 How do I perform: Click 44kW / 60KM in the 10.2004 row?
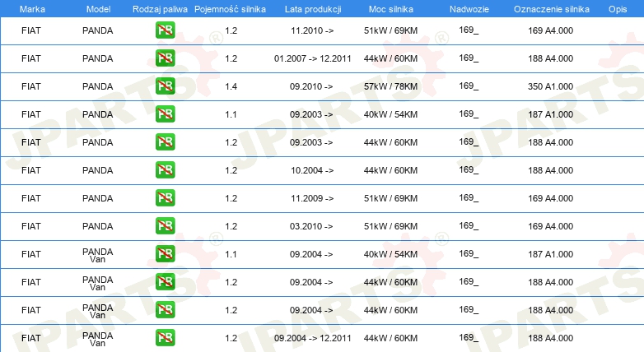390,170
